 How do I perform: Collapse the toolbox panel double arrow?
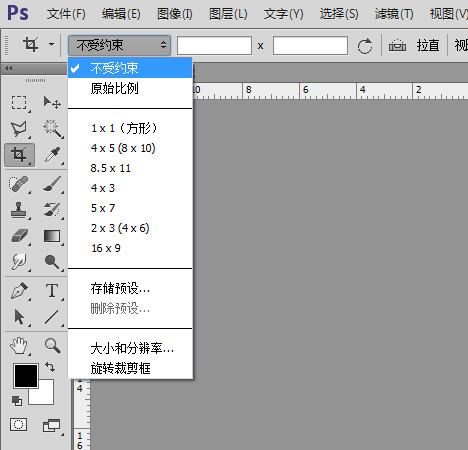[9, 69]
